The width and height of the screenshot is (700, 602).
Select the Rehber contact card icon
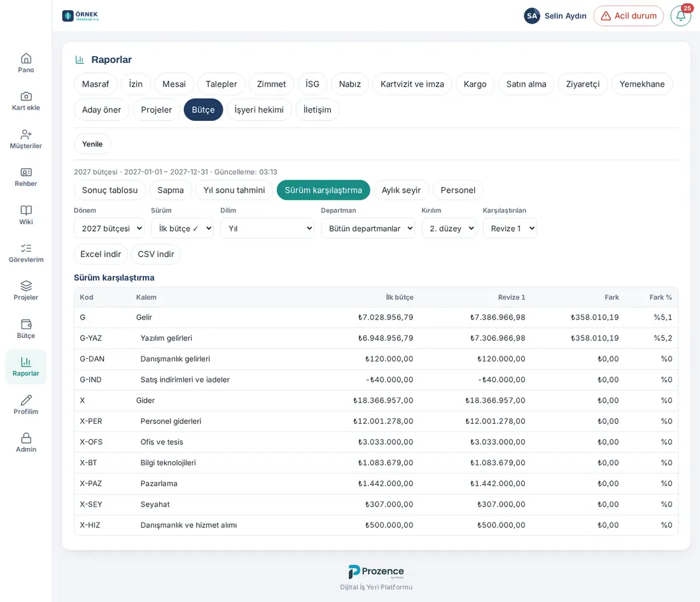click(x=26, y=172)
